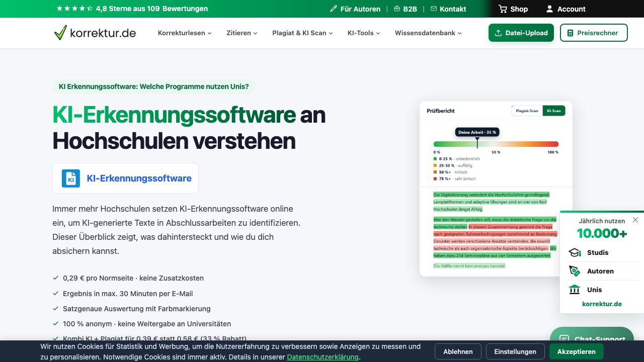The width and height of the screenshot is (644, 362).
Task: Click the breadcrumb pill KI Erkennungssoftware: Welche Programme
Action: [x=153, y=86]
